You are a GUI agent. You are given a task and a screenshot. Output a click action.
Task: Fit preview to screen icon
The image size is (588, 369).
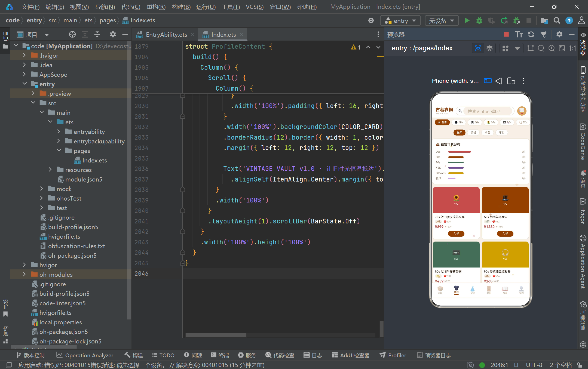(562, 48)
